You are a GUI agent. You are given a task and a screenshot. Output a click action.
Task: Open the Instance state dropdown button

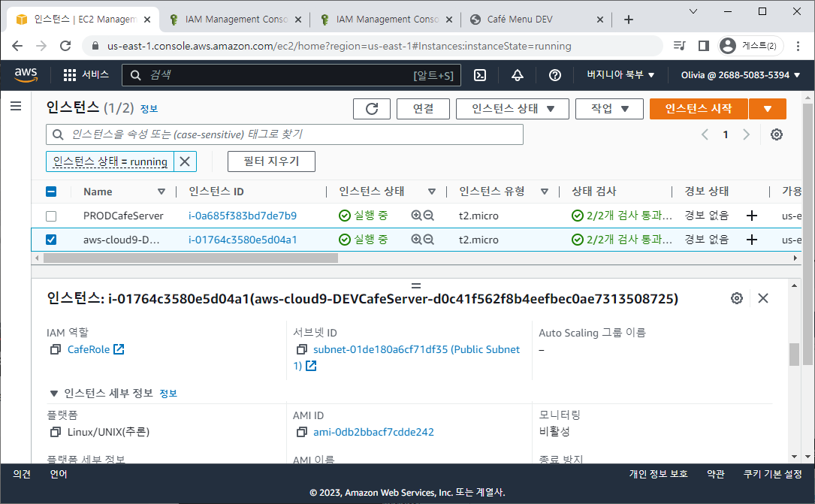click(x=512, y=109)
